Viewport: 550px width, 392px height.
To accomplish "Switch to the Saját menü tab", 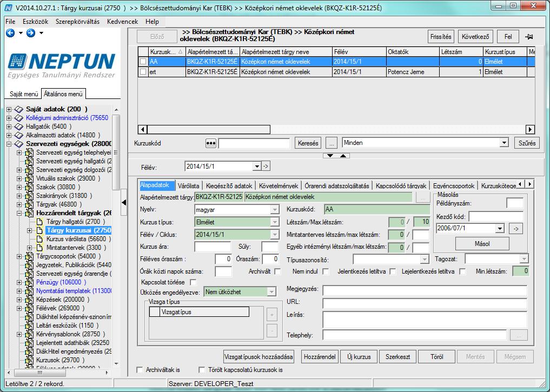I will (x=23, y=94).
